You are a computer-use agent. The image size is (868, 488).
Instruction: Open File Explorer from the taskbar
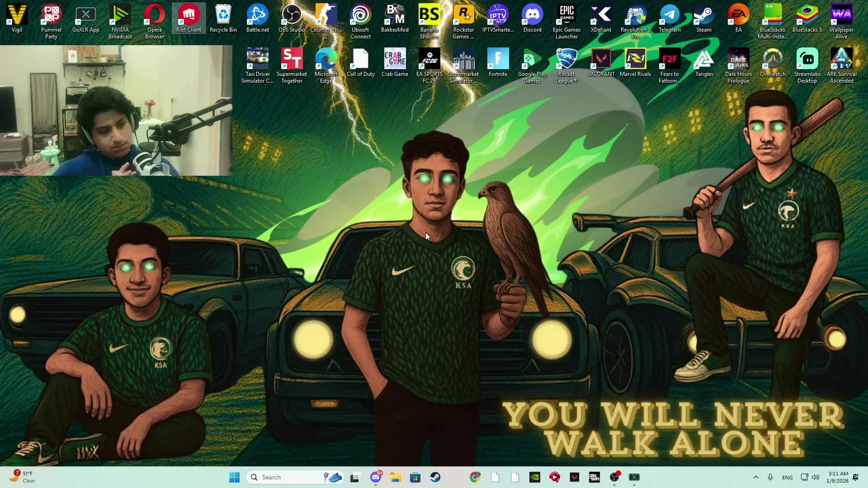(x=395, y=477)
